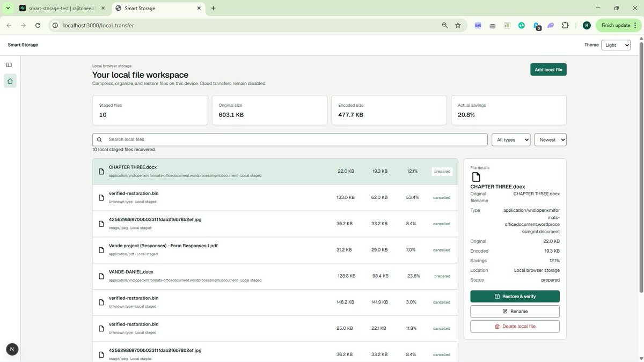The height and width of the screenshot is (362, 644).
Task: Click the purple ghost extension icon
Action: (x=551, y=25)
